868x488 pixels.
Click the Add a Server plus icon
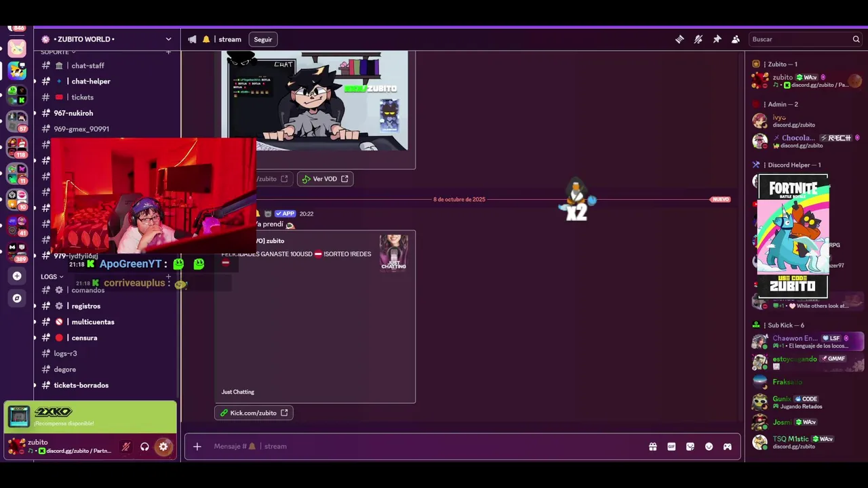(17, 276)
